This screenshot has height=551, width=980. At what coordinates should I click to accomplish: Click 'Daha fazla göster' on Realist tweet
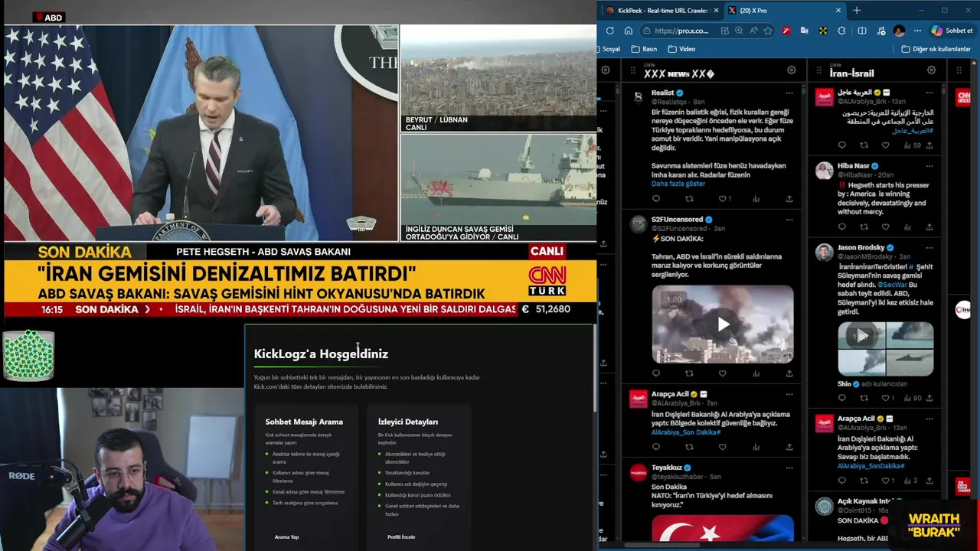point(678,184)
